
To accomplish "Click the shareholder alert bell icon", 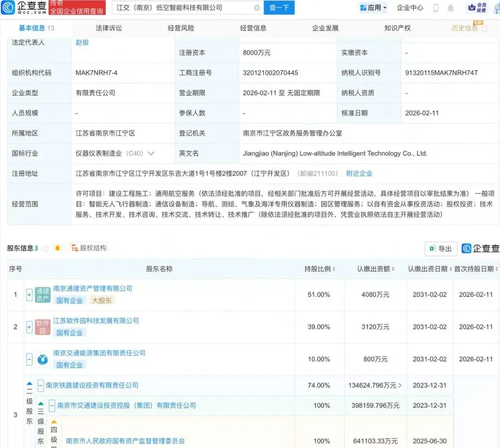I will click(57, 248).
